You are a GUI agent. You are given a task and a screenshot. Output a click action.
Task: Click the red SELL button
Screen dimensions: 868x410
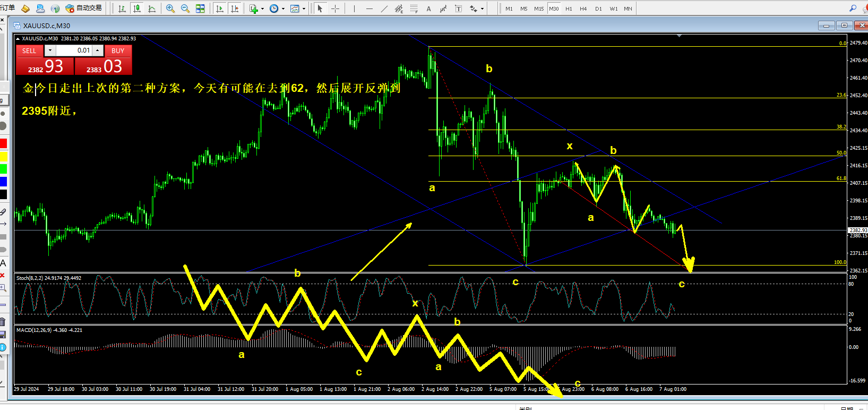(29, 50)
